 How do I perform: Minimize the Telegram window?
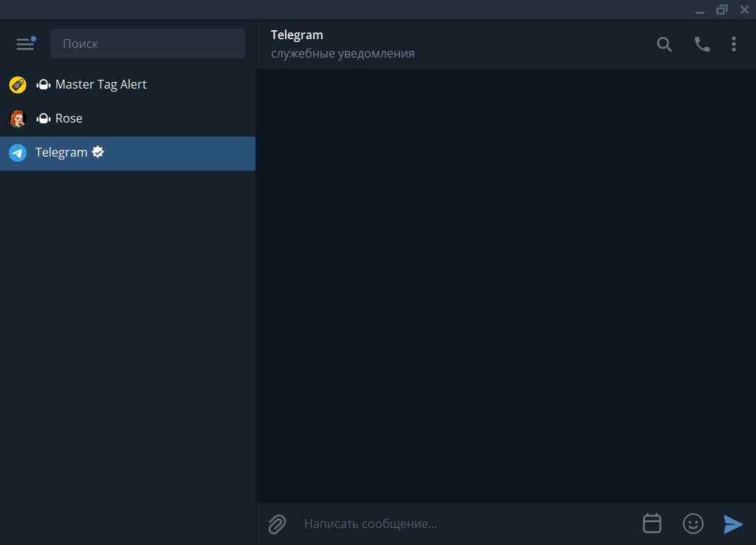point(700,10)
